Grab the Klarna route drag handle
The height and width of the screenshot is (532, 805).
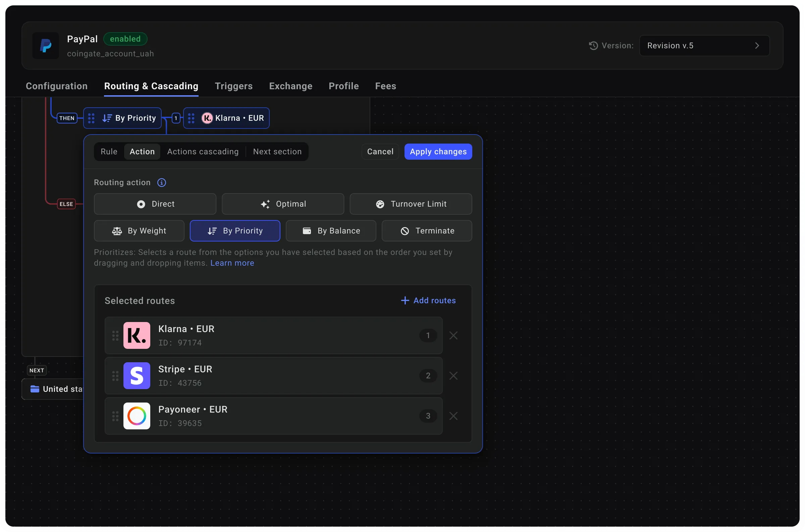(115, 336)
